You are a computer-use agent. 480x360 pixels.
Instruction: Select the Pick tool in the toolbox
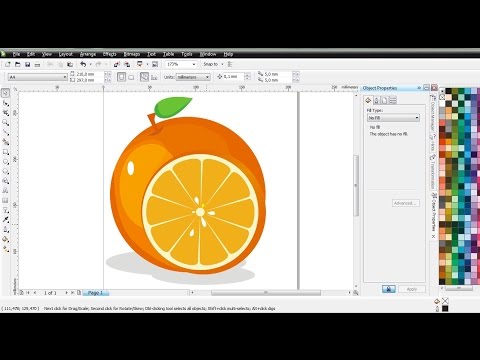click(x=5, y=93)
